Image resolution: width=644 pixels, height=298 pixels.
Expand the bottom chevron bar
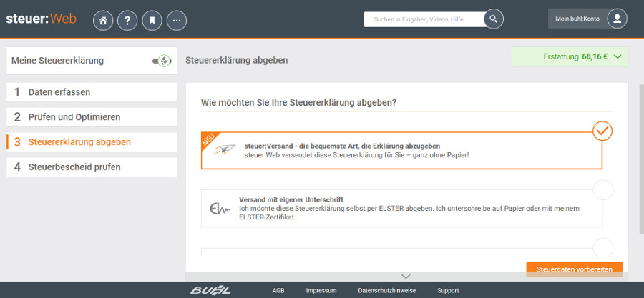[x=406, y=277]
